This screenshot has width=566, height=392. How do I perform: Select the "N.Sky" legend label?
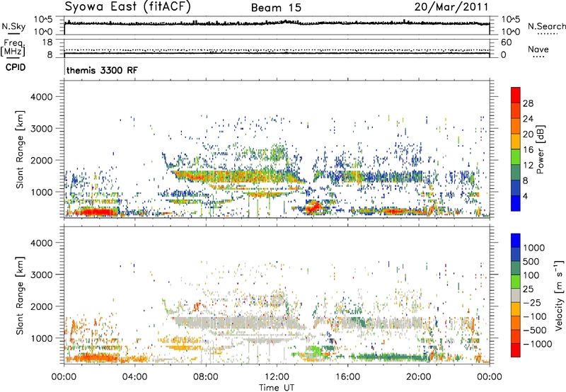pos(13,26)
